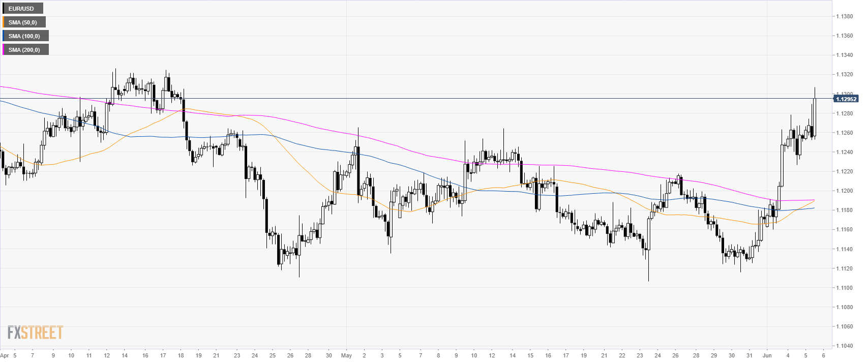Click the 1.1380 price axis level
868x362 pixels.
pos(845,17)
